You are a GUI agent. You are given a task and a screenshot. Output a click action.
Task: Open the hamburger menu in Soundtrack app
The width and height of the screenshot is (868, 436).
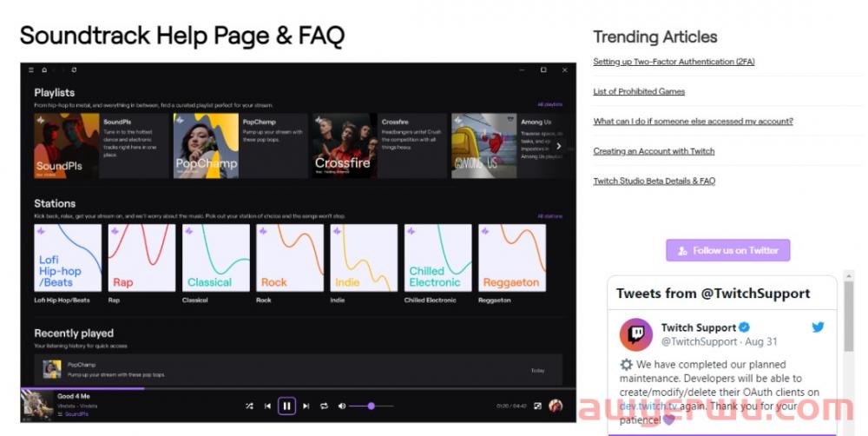(x=31, y=70)
